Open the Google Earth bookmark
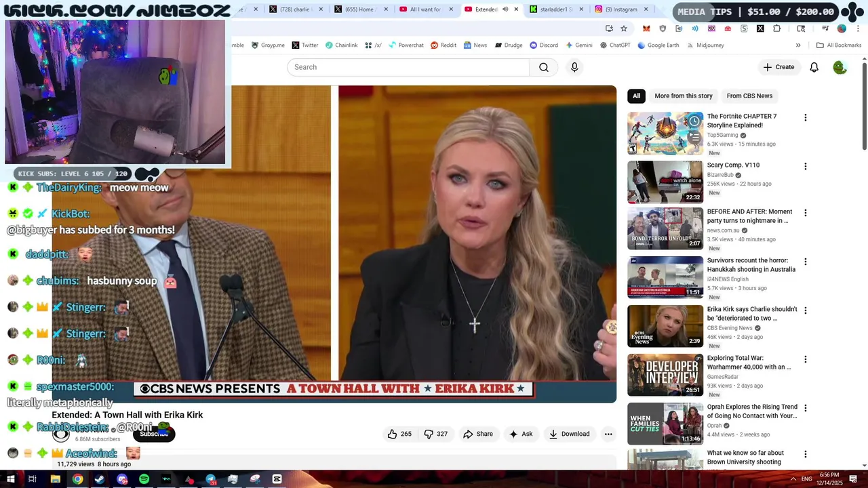 [658, 45]
